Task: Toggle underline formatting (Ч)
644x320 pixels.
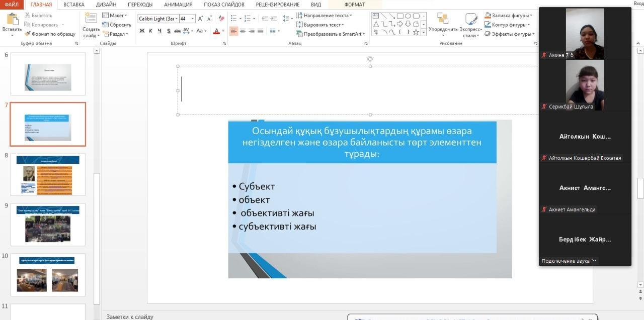Action: click(x=159, y=31)
